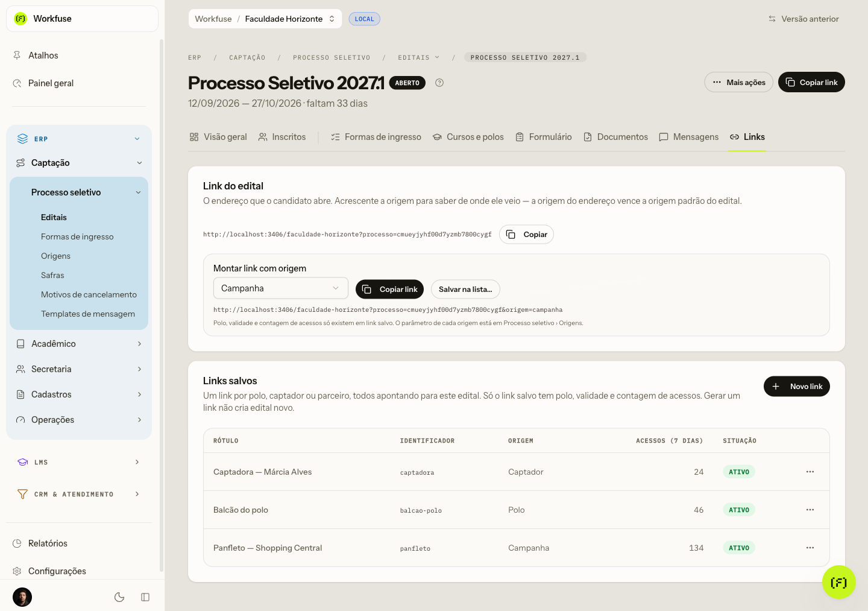The width and height of the screenshot is (868, 611).
Task: Open Atalhos in sidebar
Action: 79,55
